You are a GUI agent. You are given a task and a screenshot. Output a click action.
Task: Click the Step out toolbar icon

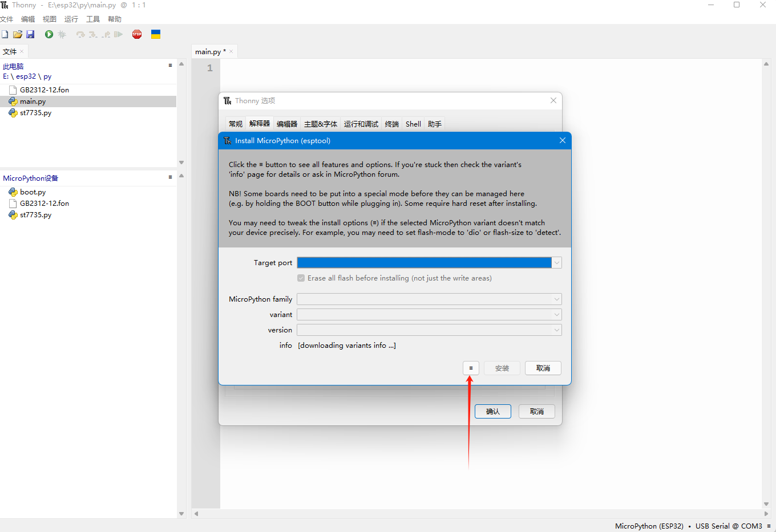point(106,34)
